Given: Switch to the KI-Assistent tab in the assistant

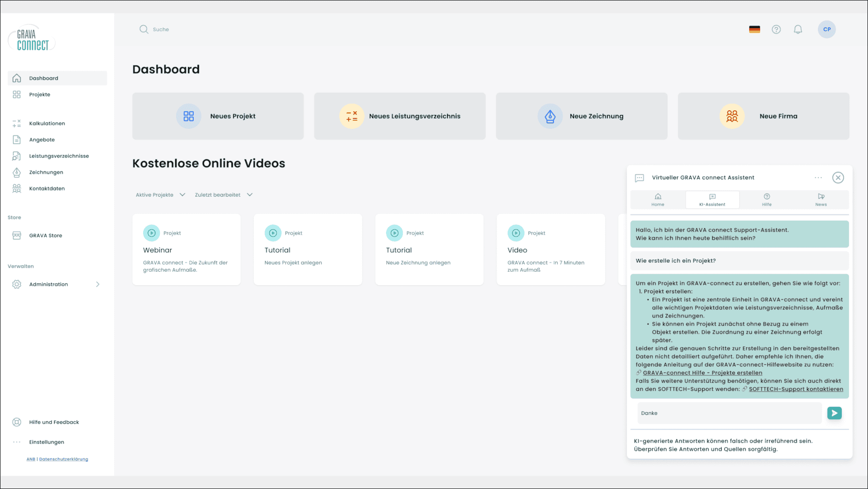Looking at the screenshot, I should pos(712,200).
